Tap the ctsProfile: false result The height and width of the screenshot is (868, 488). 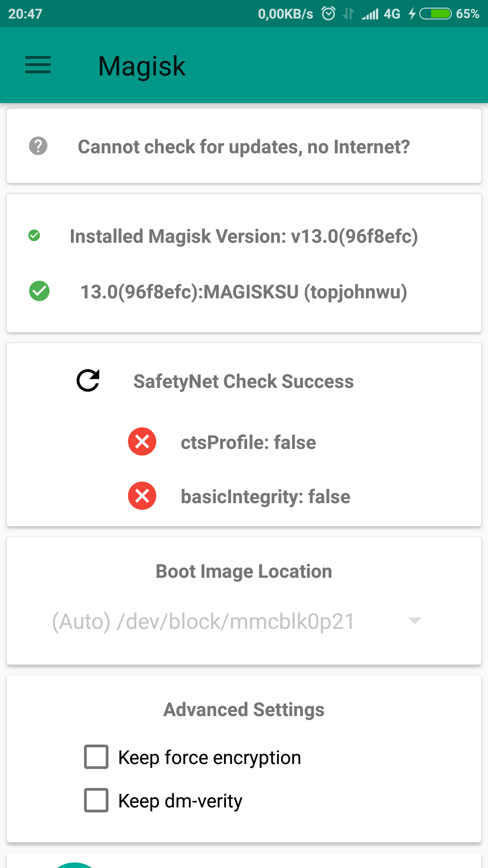pyautogui.click(x=248, y=443)
